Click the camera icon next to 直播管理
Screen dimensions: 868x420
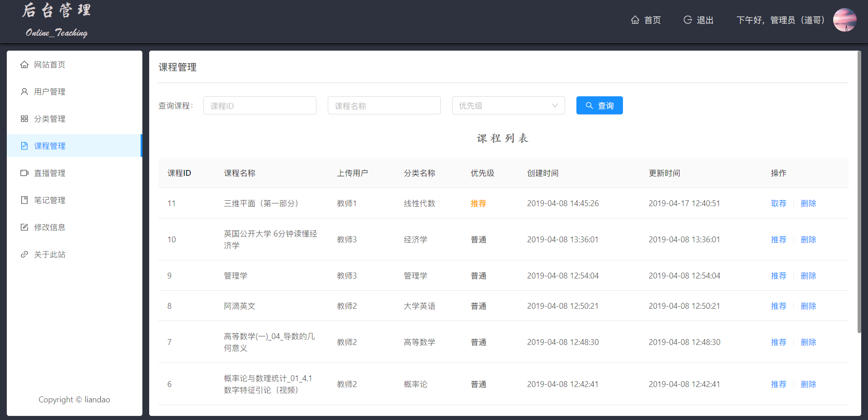click(24, 173)
